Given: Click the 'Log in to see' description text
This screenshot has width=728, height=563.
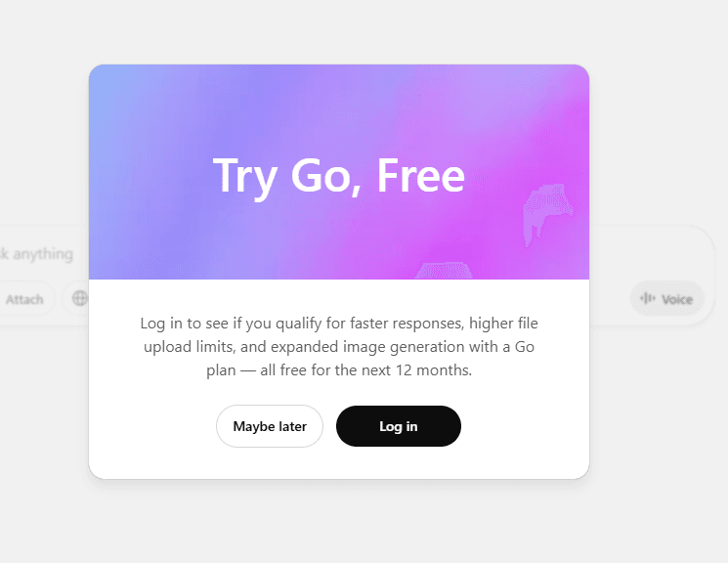Looking at the screenshot, I should 339,347.
